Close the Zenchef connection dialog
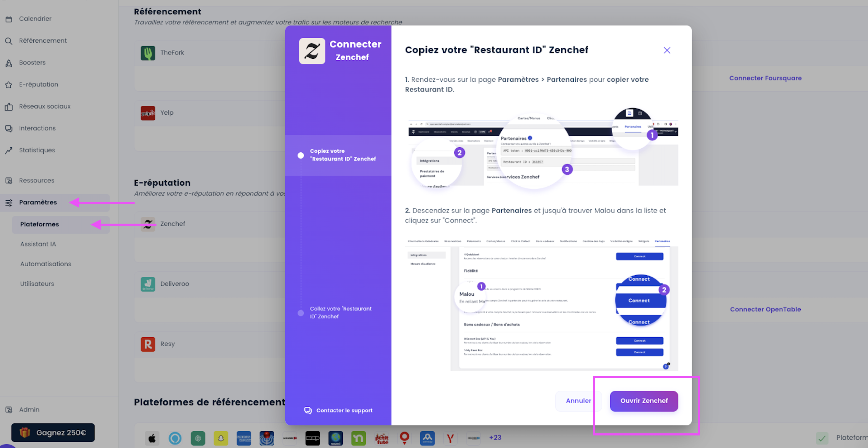This screenshot has height=448, width=868. point(667,50)
